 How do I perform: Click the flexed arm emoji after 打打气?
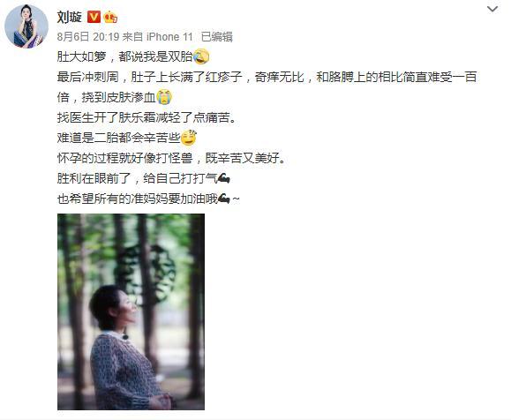tap(223, 178)
